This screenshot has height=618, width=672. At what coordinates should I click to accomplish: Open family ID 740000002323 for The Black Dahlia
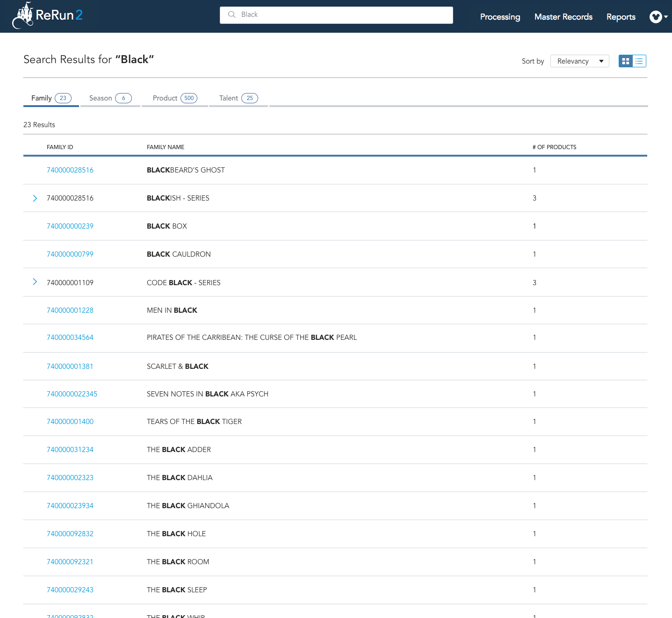pos(70,478)
